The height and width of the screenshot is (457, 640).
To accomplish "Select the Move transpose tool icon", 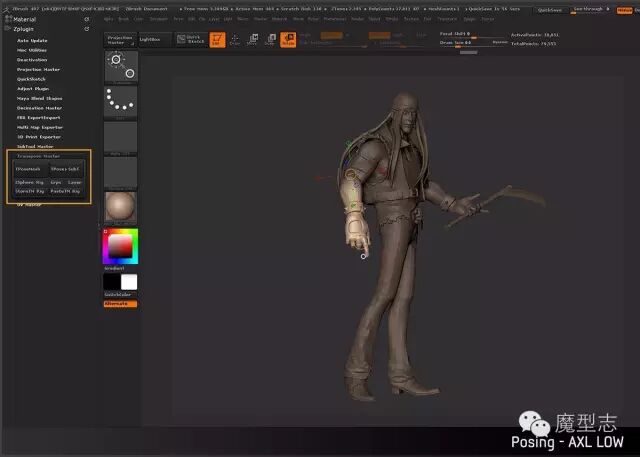I will [253, 40].
